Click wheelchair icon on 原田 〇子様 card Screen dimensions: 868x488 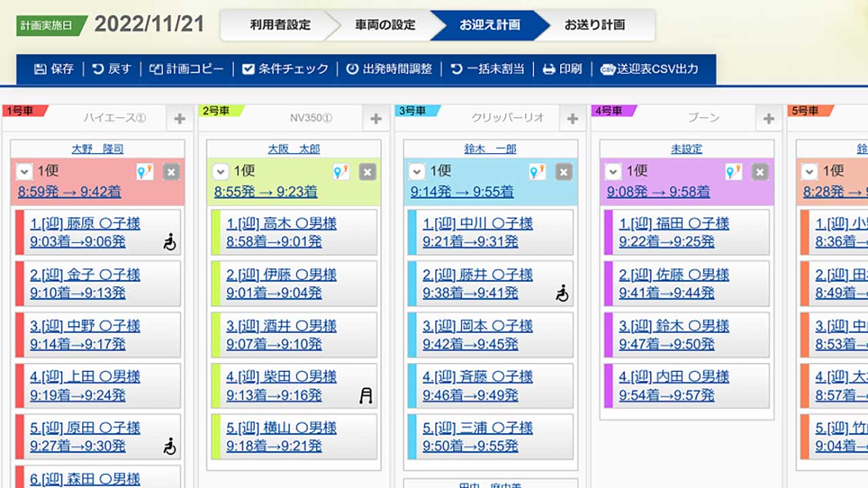tap(170, 446)
